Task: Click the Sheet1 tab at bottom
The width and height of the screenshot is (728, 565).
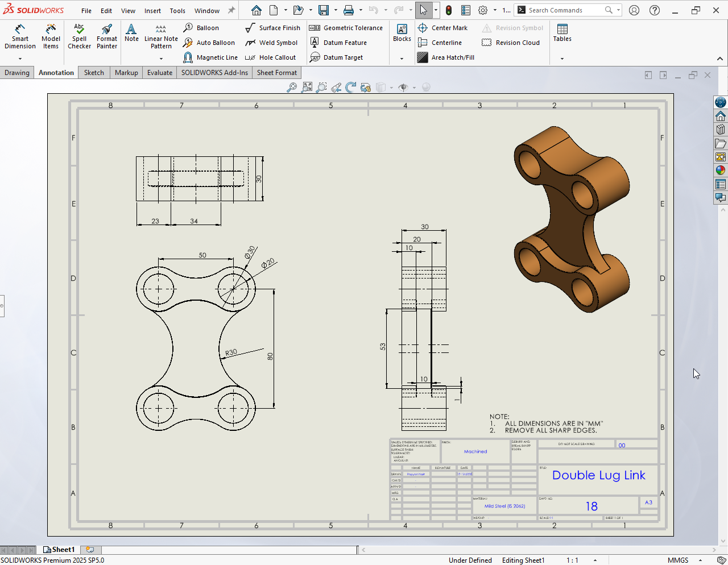Action: pyautogui.click(x=59, y=550)
